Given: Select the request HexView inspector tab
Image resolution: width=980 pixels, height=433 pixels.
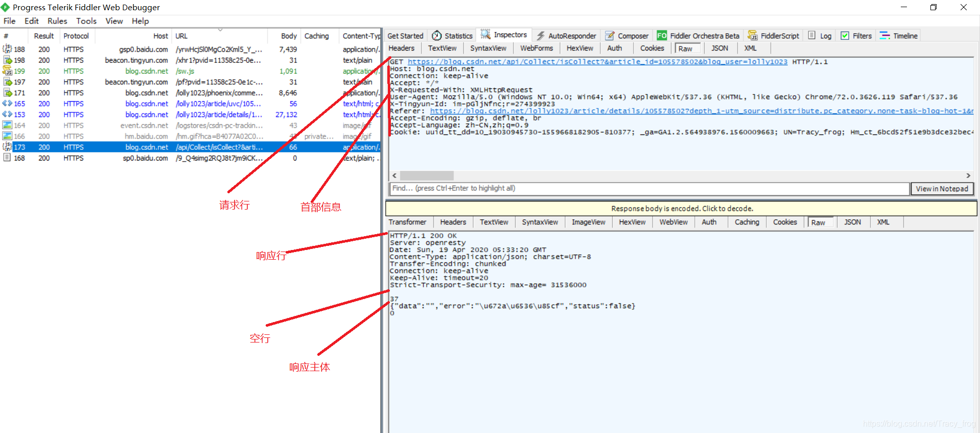Looking at the screenshot, I should pos(580,48).
